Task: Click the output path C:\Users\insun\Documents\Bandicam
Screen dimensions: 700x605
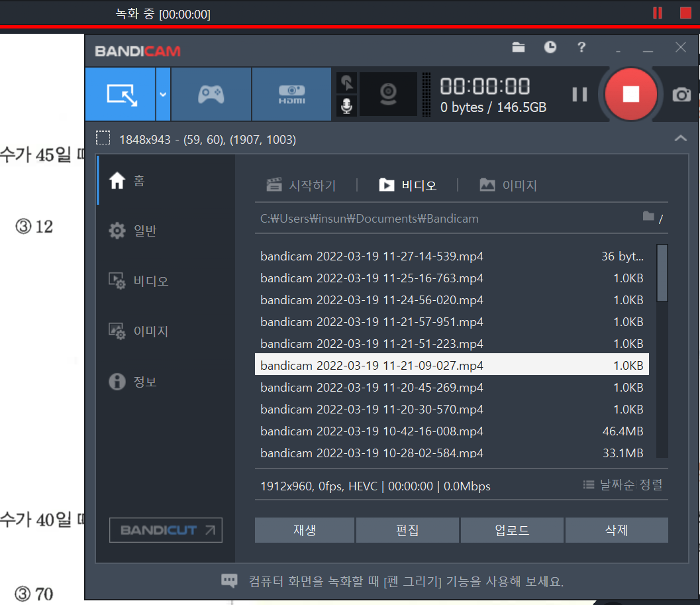Action: coord(369,219)
